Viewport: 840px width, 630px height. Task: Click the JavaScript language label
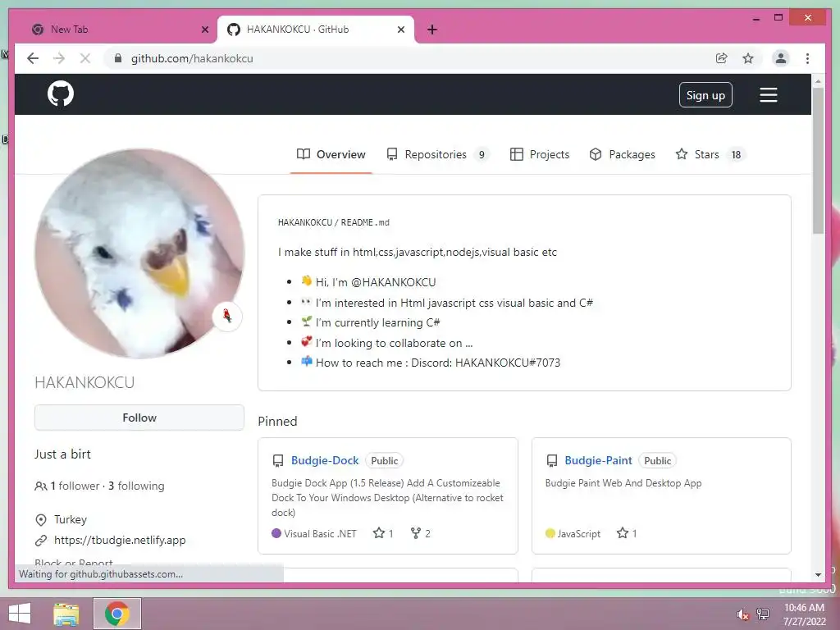pos(578,533)
